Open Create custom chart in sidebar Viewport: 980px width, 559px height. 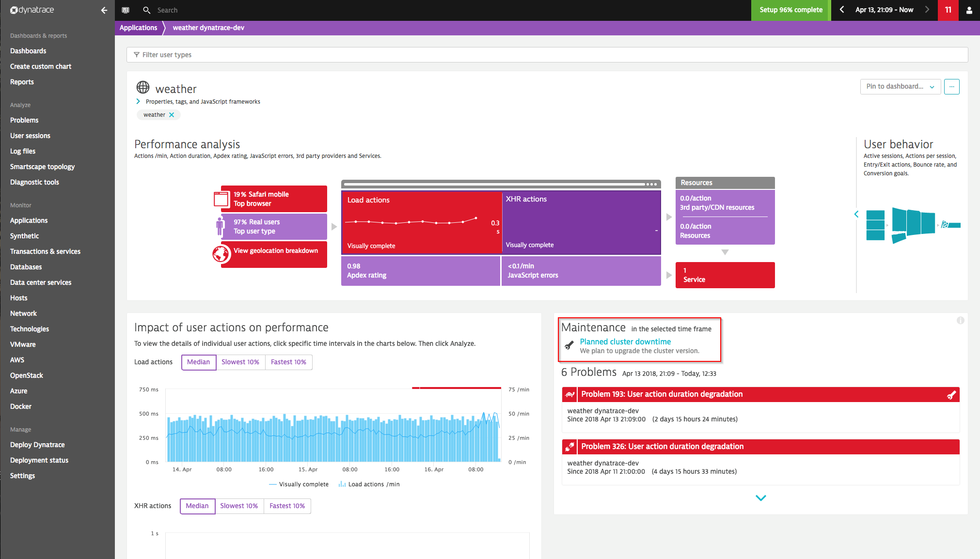coord(41,66)
